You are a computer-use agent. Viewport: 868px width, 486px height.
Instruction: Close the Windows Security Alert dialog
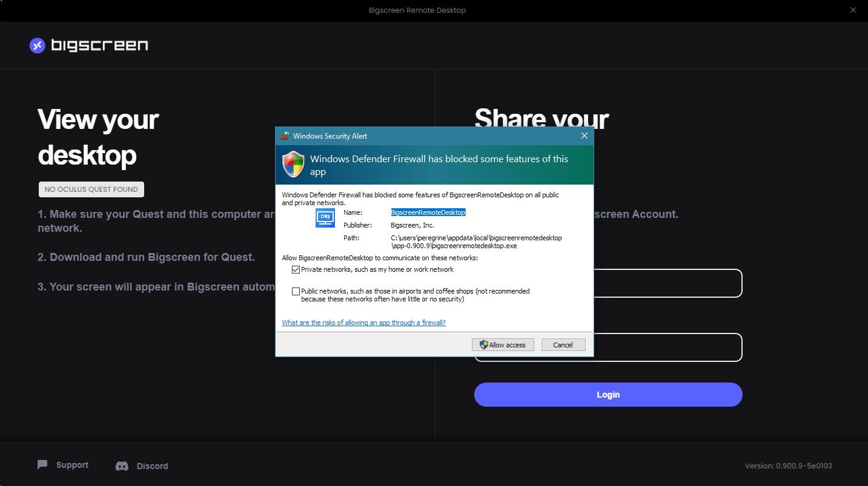click(585, 136)
